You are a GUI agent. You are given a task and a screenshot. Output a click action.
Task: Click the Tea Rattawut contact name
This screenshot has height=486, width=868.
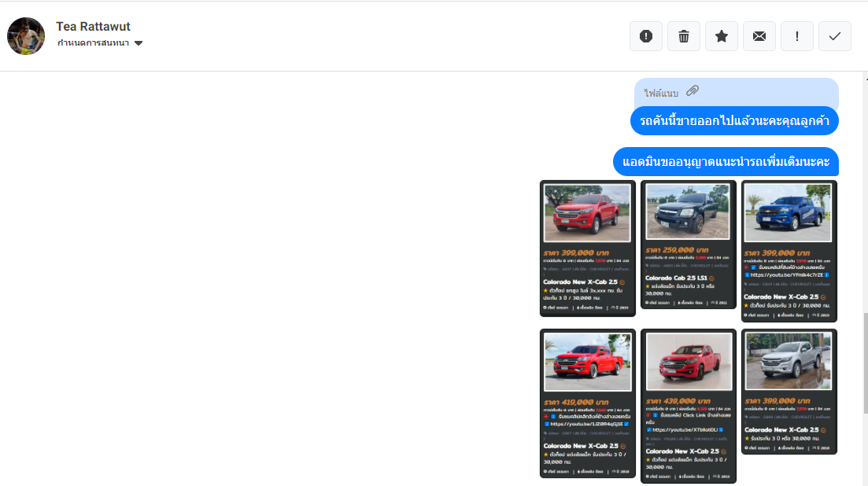pyautogui.click(x=93, y=27)
